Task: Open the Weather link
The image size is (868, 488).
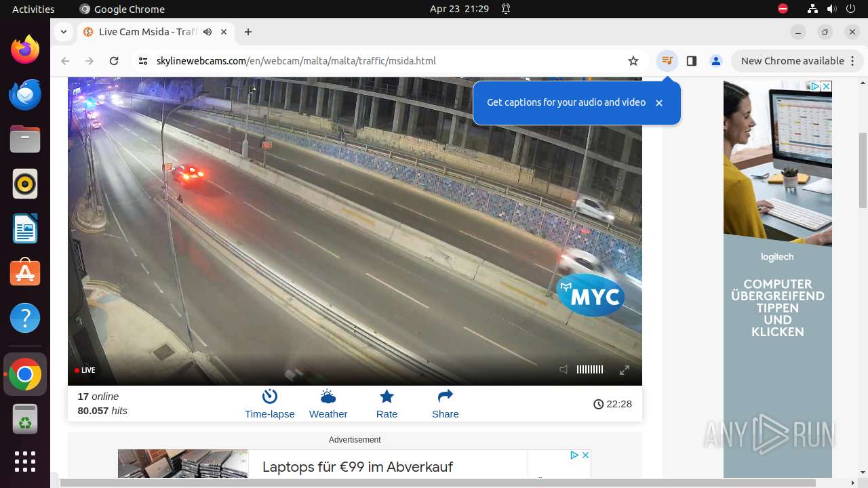Action: [328, 404]
